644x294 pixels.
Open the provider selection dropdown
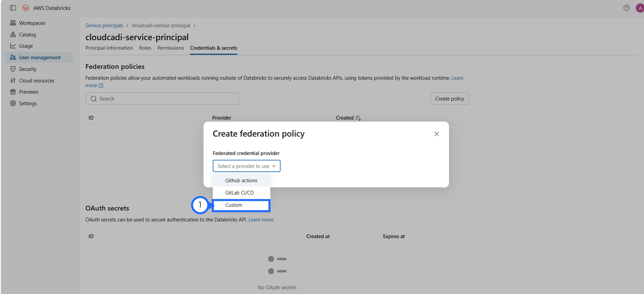pos(246,166)
